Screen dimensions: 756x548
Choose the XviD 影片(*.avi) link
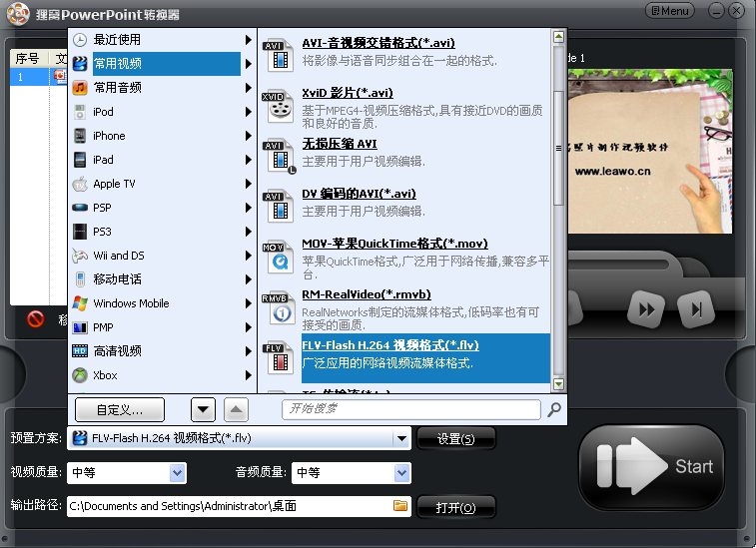[348, 93]
